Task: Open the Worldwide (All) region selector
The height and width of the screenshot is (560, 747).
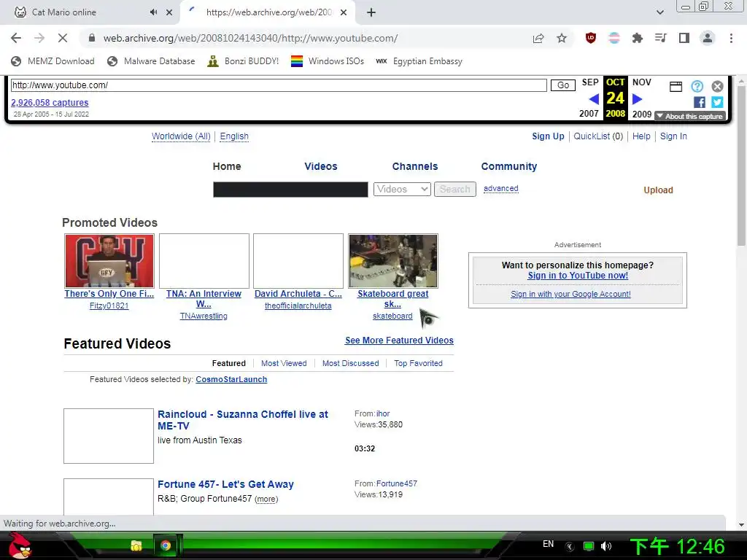Action: pos(181,136)
